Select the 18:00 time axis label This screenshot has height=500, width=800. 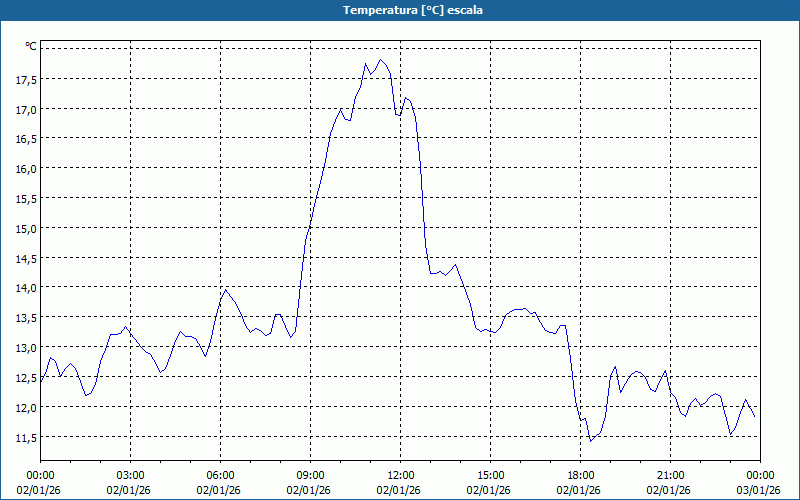tap(580, 475)
